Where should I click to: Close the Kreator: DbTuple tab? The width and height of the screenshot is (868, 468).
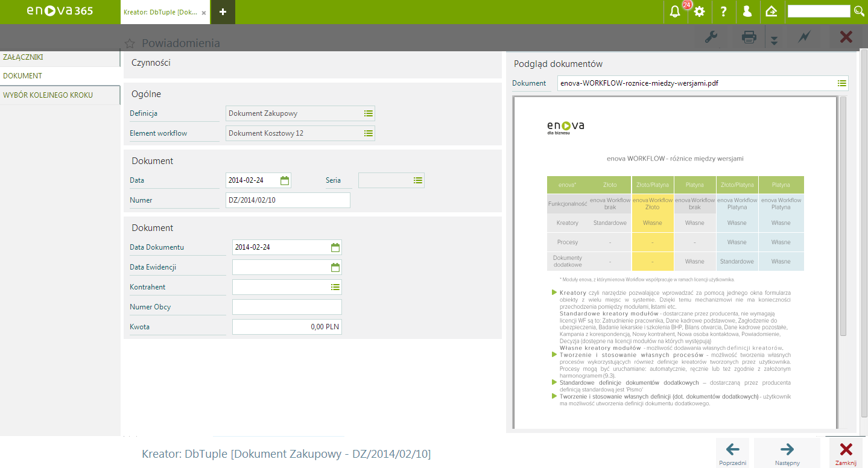204,12
